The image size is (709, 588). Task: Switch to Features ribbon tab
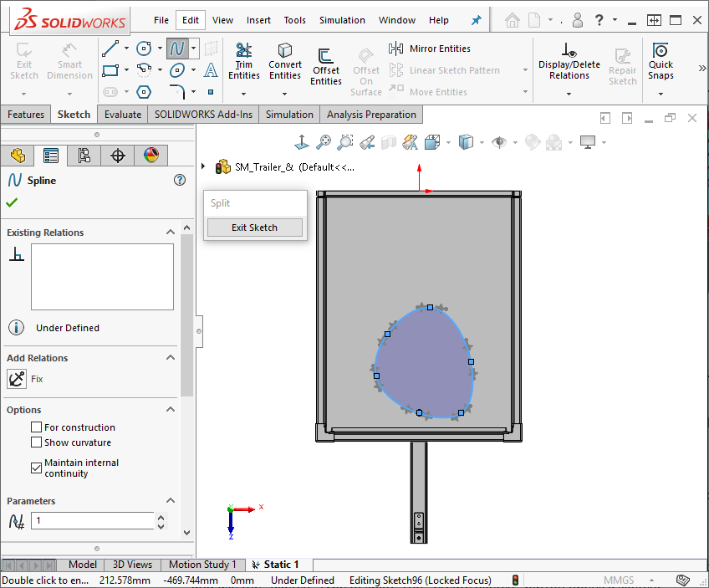[x=26, y=115]
